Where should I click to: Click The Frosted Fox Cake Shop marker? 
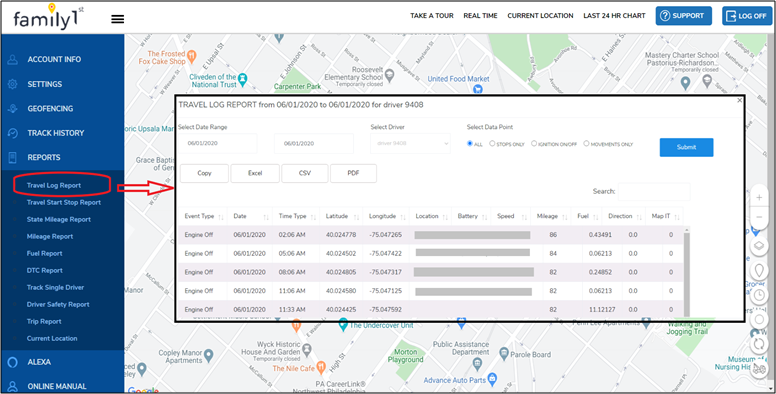point(192,55)
